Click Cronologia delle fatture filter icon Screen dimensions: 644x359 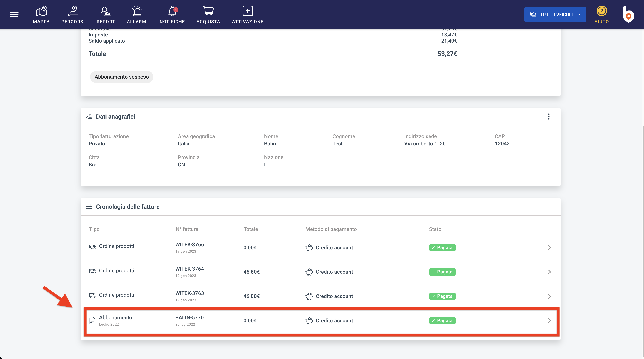coord(89,207)
